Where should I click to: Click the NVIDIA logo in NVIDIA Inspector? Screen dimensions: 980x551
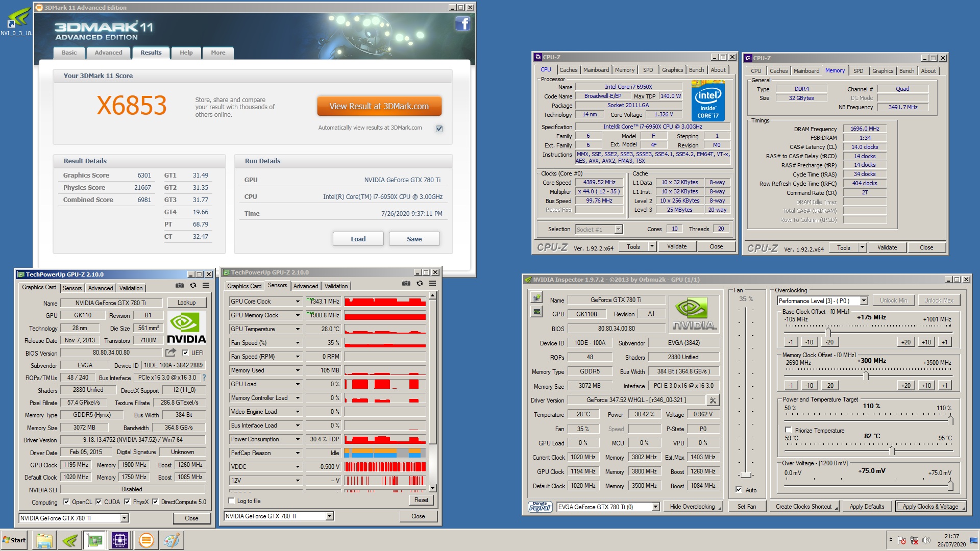694,314
